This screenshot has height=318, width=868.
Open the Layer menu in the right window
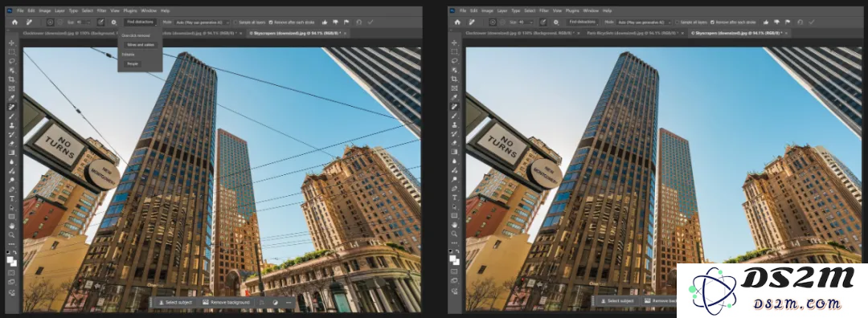click(x=502, y=10)
